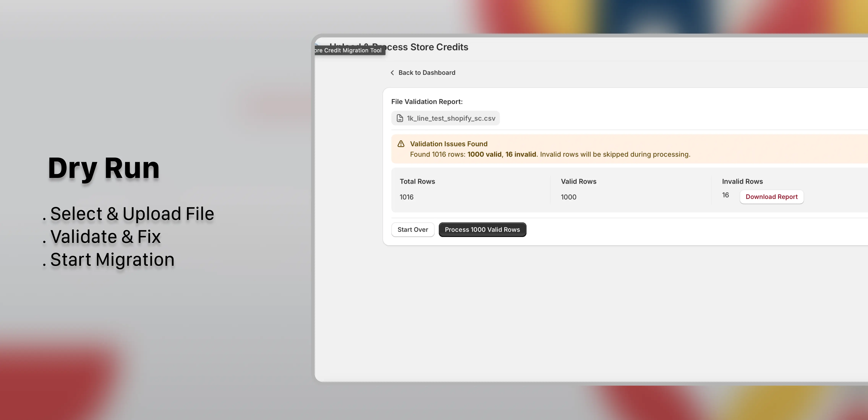Click Download Report for invalid rows

click(772, 197)
